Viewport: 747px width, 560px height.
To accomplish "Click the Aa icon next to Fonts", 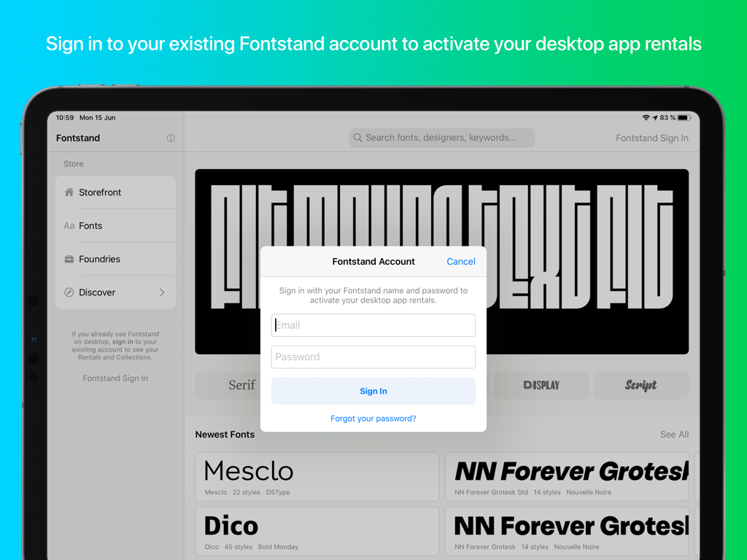I will [69, 225].
